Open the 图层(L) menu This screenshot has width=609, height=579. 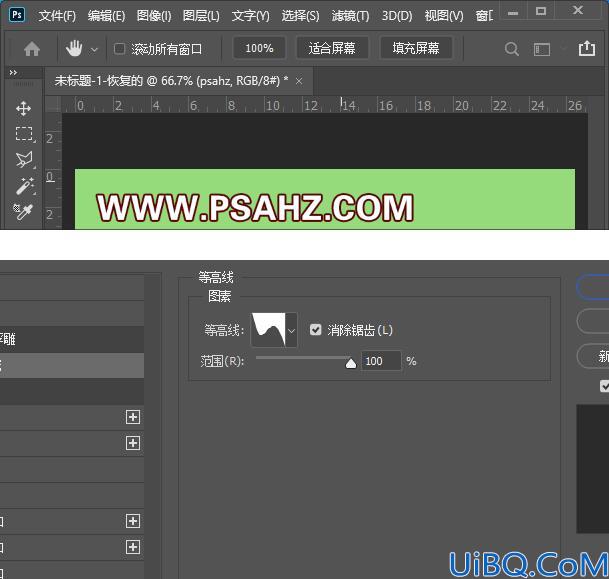pyautogui.click(x=201, y=16)
